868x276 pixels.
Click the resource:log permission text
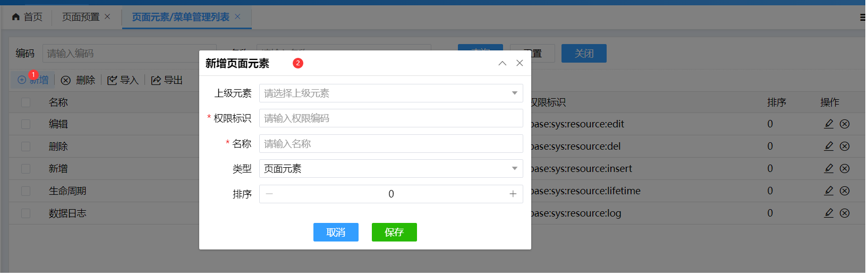576,213
